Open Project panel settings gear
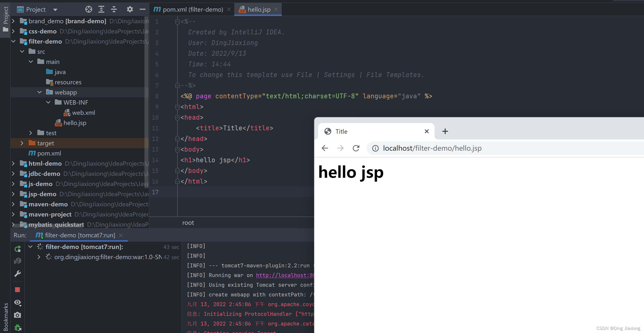The image size is (644, 333). [x=130, y=9]
